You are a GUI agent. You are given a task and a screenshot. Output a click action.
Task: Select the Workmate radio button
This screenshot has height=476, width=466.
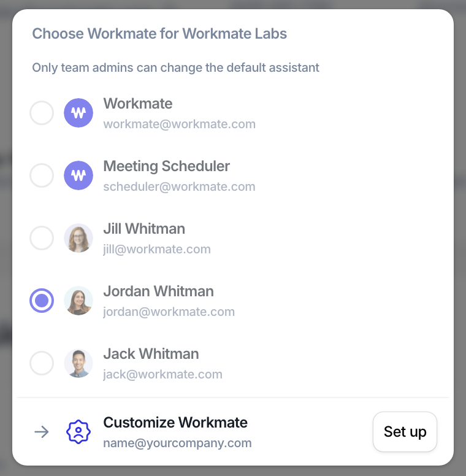point(42,113)
